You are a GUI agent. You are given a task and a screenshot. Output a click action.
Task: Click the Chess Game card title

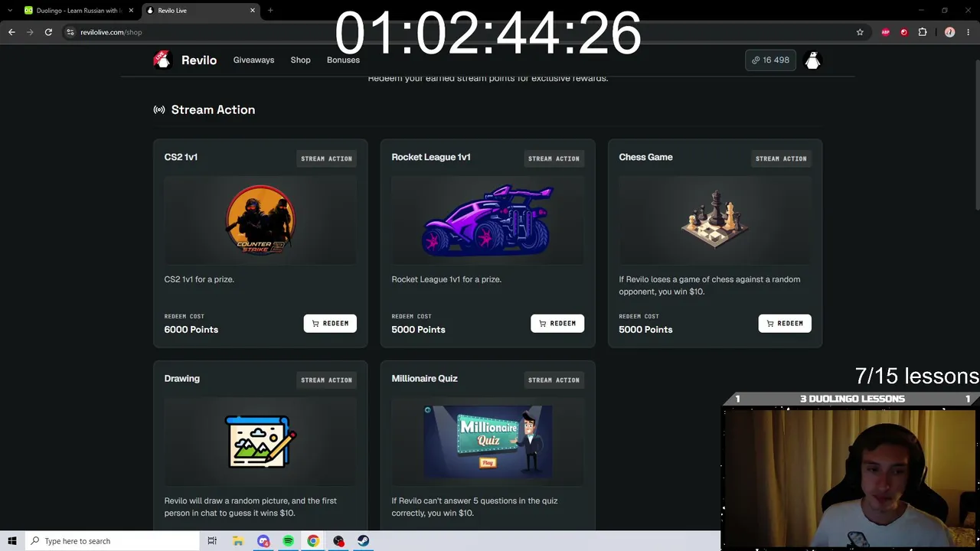click(x=645, y=157)
